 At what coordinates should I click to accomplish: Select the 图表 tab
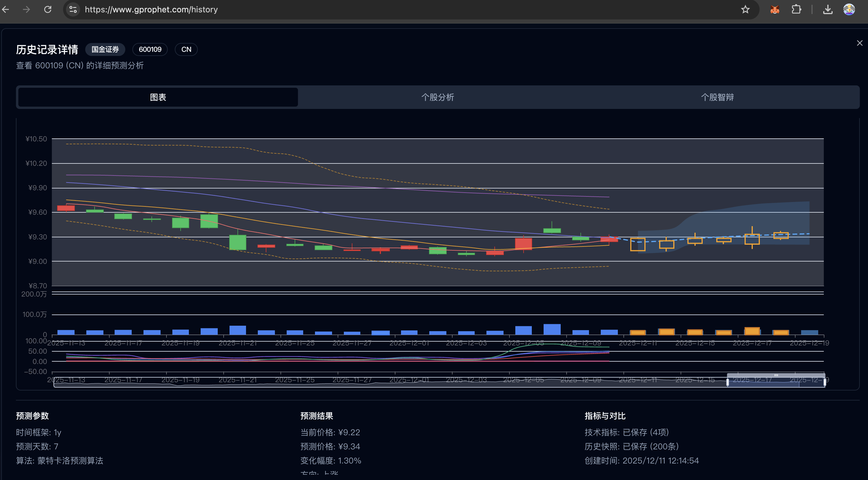pos(158,97)
